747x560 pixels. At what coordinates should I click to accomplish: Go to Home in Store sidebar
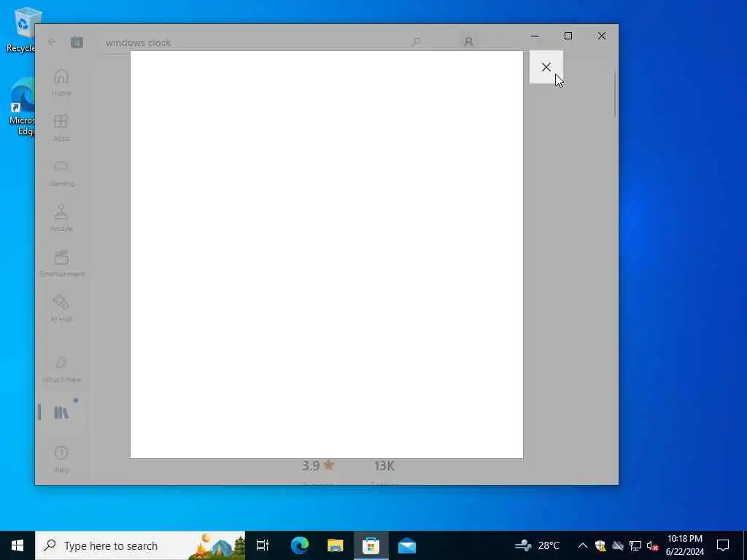click(x=61, y=83)
